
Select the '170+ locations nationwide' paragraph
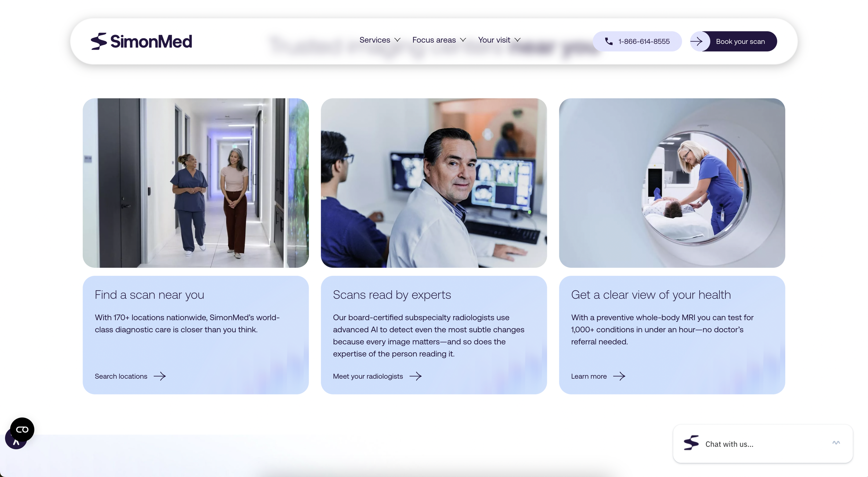coord(187,323)
